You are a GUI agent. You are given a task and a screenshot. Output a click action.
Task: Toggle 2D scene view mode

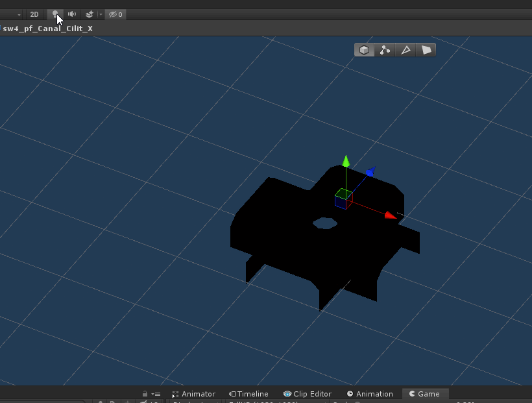(x=34, y=14)
